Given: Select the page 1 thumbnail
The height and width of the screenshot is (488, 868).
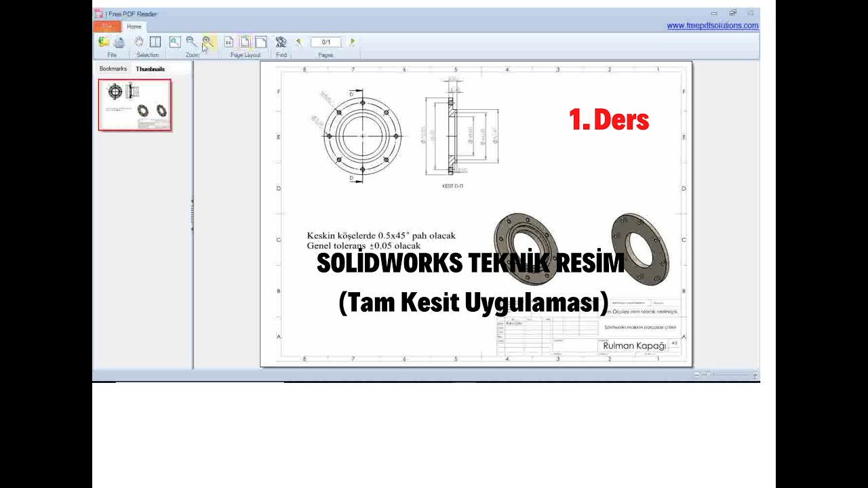Looking at the screenshot, I should (135, 105).
